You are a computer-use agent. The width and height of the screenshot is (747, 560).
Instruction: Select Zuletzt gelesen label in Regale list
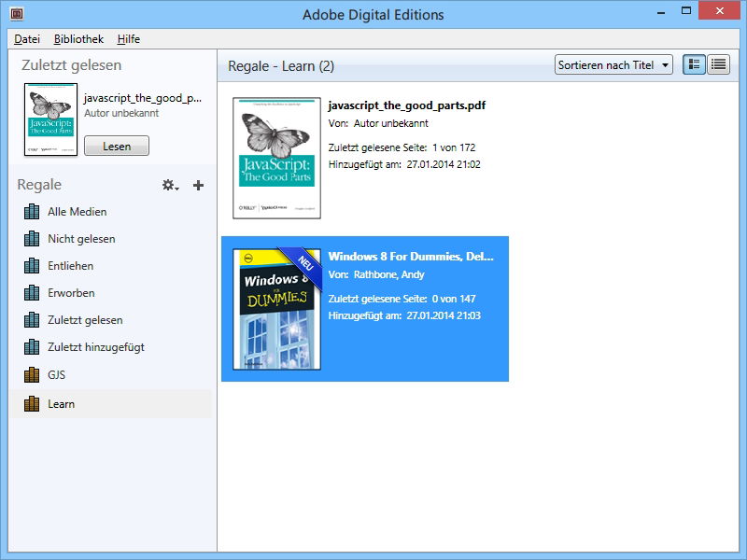(x=85, y=320)
